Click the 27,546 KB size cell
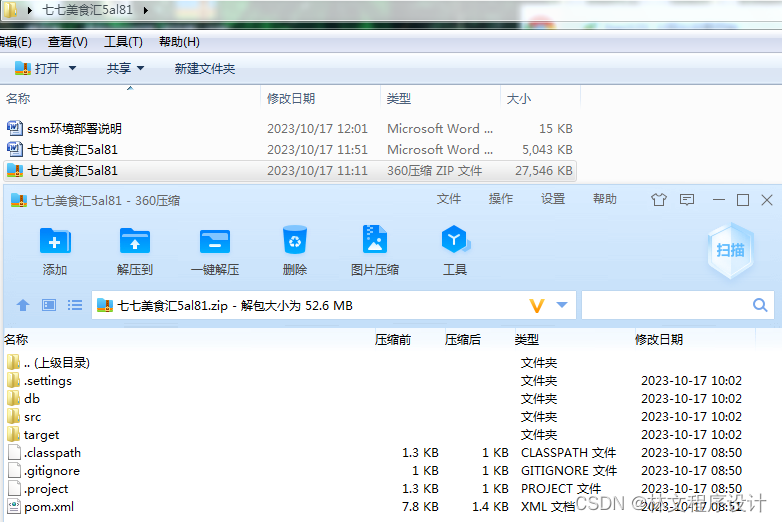 tap(544, 171)
